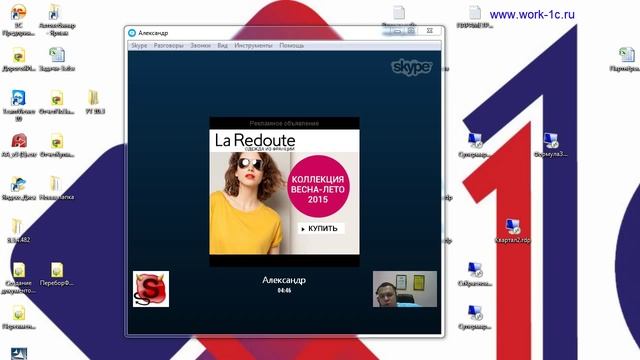The height and width of the screenshot is (360, 640).
Task: Select the red AA_v3 exe desktop icon
Action: 18,145
